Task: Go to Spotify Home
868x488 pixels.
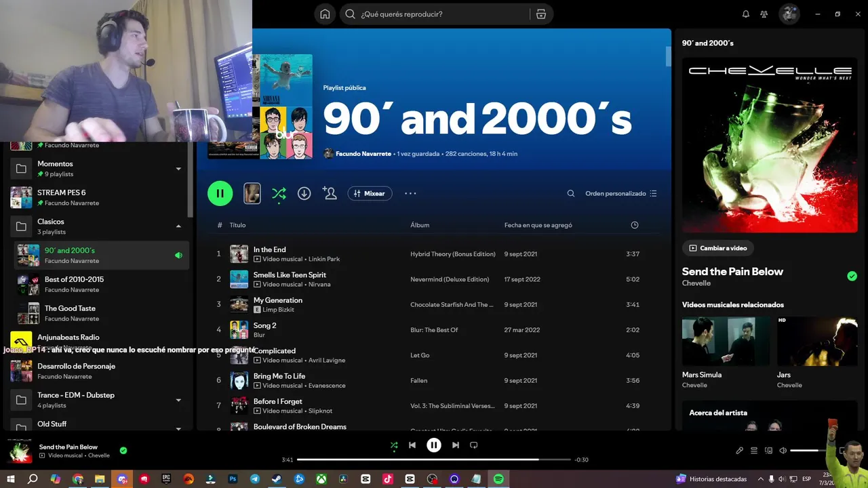Action: [x=325, y=14]
